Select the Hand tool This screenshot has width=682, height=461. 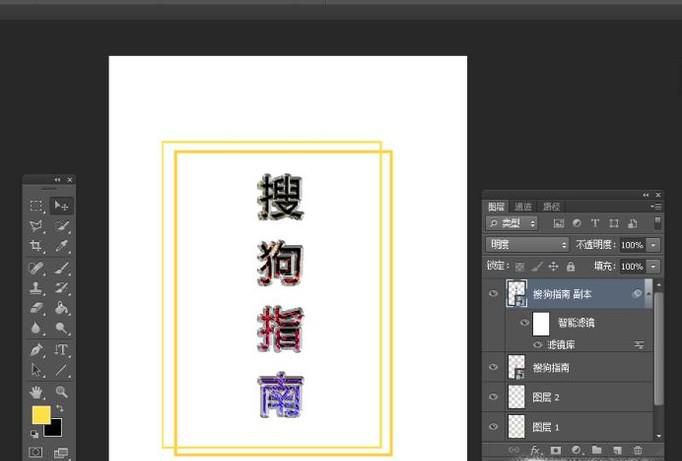(36, 392)
